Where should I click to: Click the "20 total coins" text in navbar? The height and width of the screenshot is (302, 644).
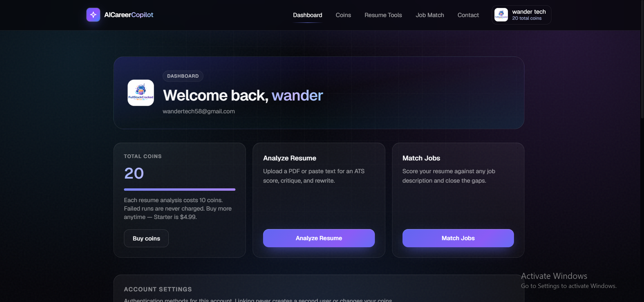click(527, 18)
